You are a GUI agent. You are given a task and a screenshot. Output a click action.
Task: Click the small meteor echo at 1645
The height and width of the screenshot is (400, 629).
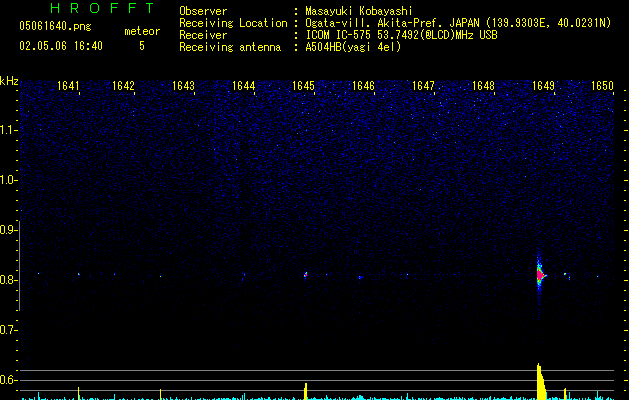pyautogui.click(x=305, y=275)
